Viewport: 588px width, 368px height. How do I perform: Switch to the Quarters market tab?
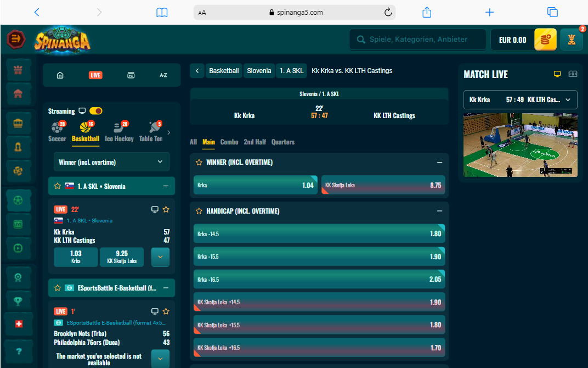point(283,142)
